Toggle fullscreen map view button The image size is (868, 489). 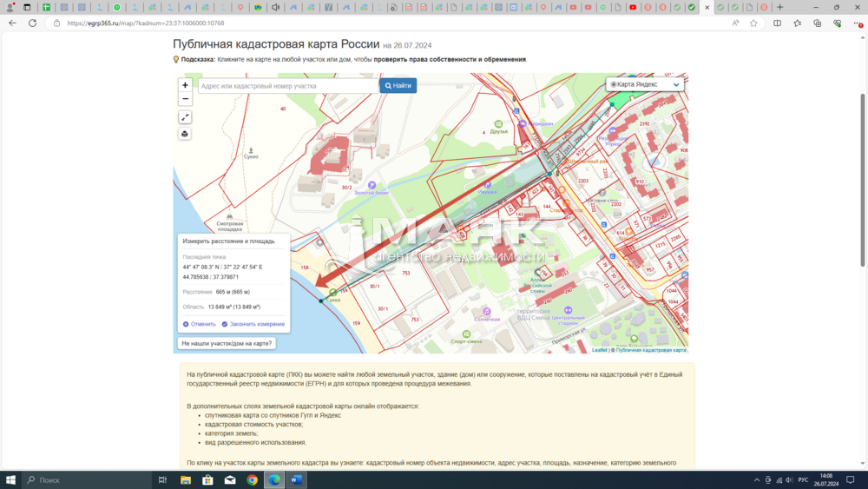click(185, 117)
